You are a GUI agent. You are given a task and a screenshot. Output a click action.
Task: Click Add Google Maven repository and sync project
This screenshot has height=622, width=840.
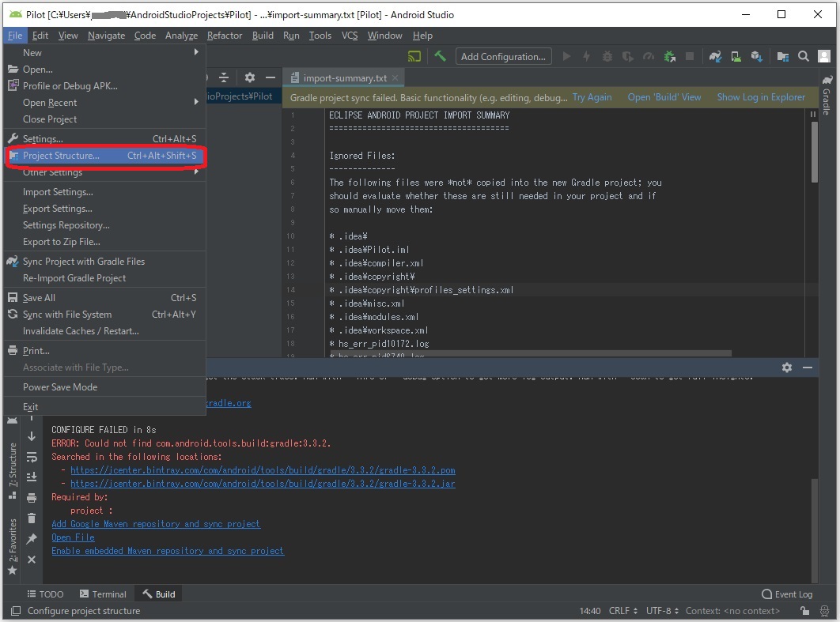[156, 524]
